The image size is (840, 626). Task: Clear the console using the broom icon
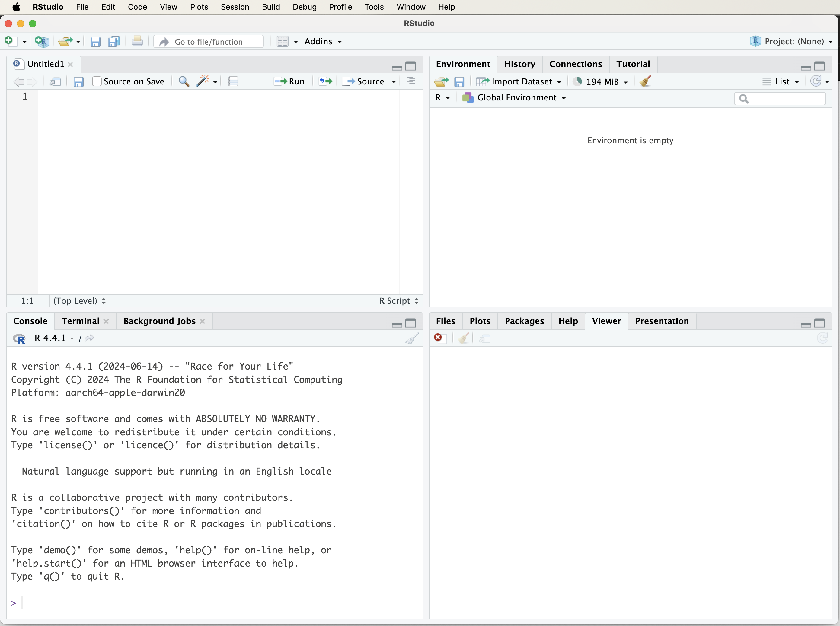coord(411,338)
